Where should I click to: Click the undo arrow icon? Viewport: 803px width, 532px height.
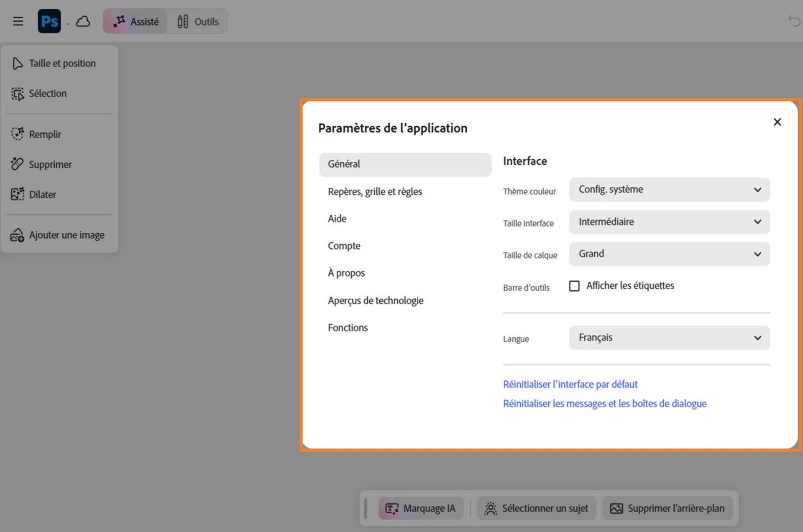pyautogui.click(x=794, y=20)
